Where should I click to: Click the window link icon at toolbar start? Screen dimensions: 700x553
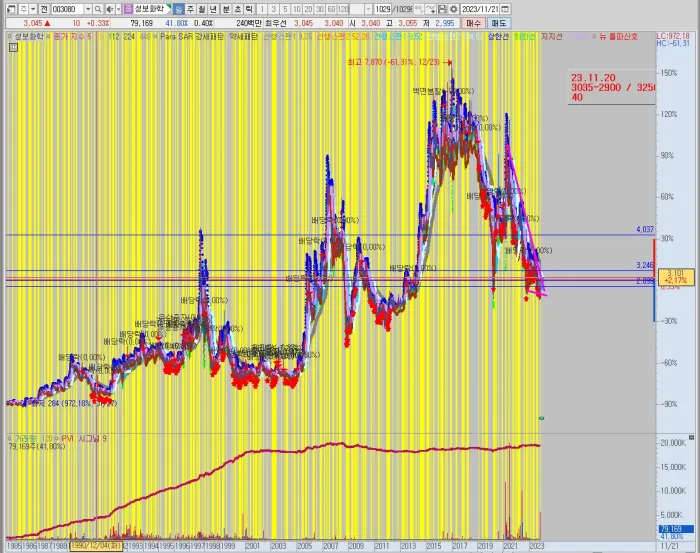point(11,9)
